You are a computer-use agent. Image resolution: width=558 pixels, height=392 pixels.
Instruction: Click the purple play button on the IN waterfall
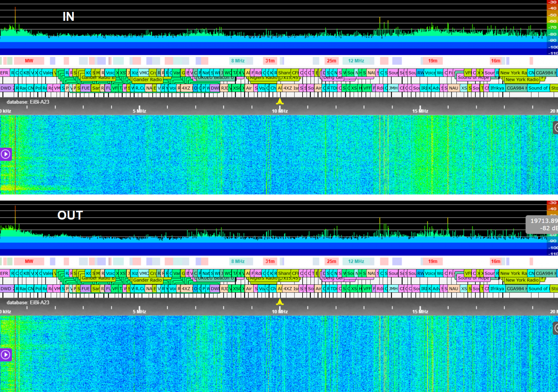click(6, 154)
